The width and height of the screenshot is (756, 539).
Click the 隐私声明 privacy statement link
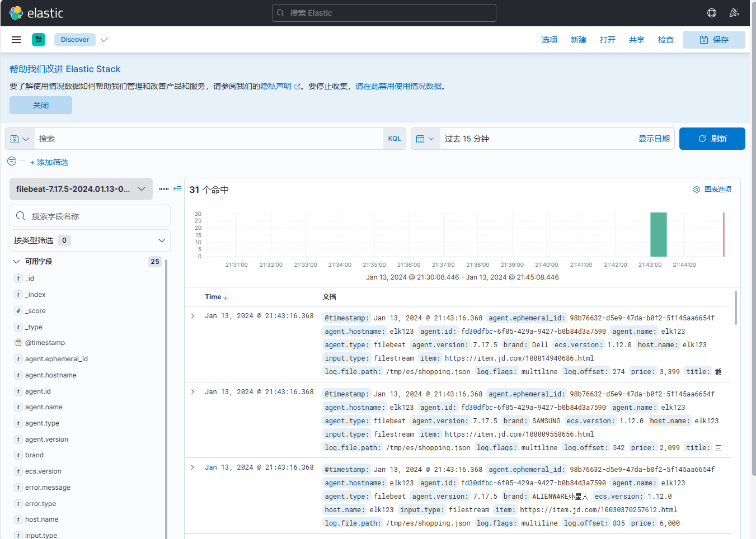coord(276,86)
